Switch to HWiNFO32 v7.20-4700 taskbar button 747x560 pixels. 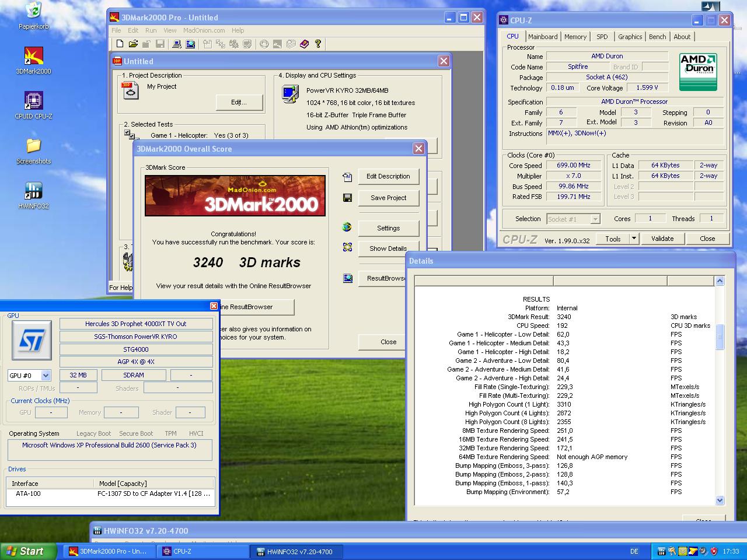click(x=297, y=551)
